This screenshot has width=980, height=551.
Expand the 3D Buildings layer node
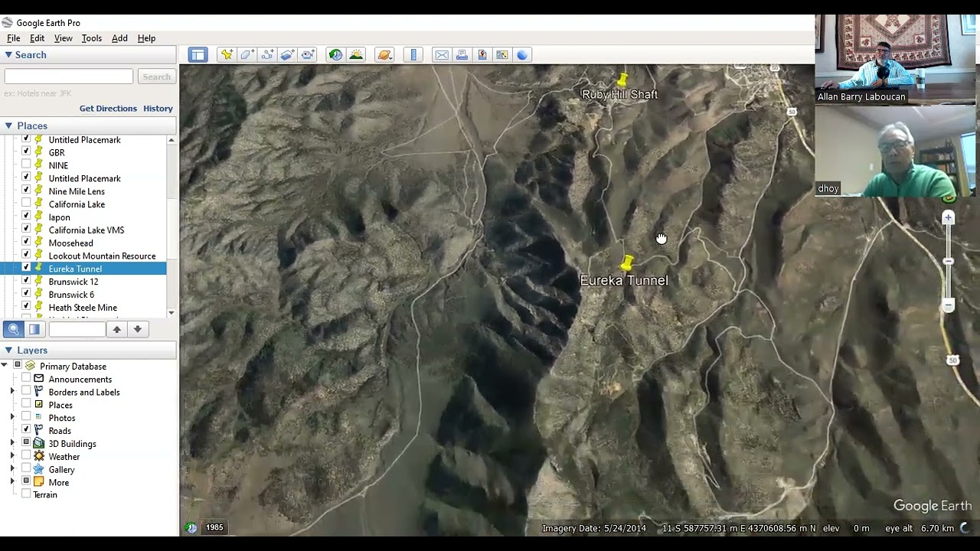click(12, 443)
